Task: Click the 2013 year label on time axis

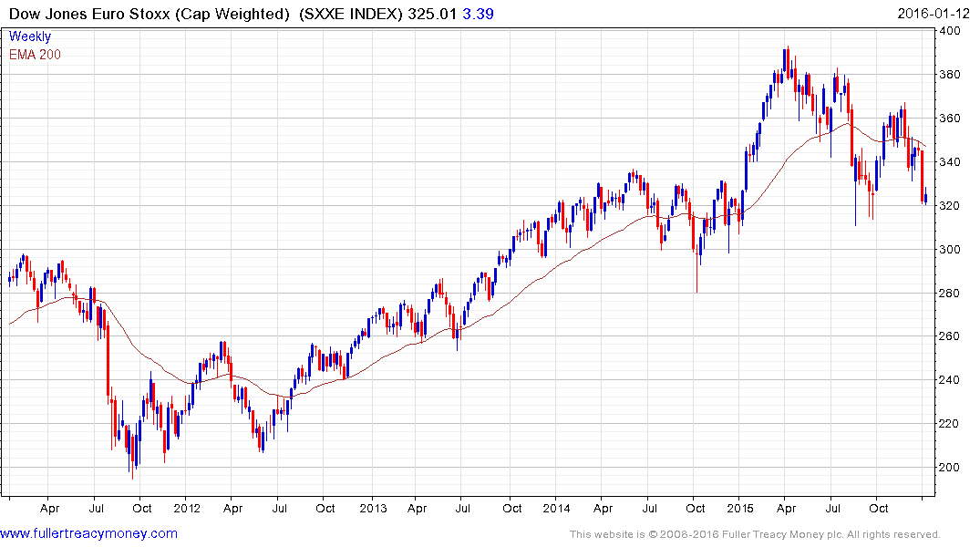Action: pyautogui.click(x=373, y=508)
